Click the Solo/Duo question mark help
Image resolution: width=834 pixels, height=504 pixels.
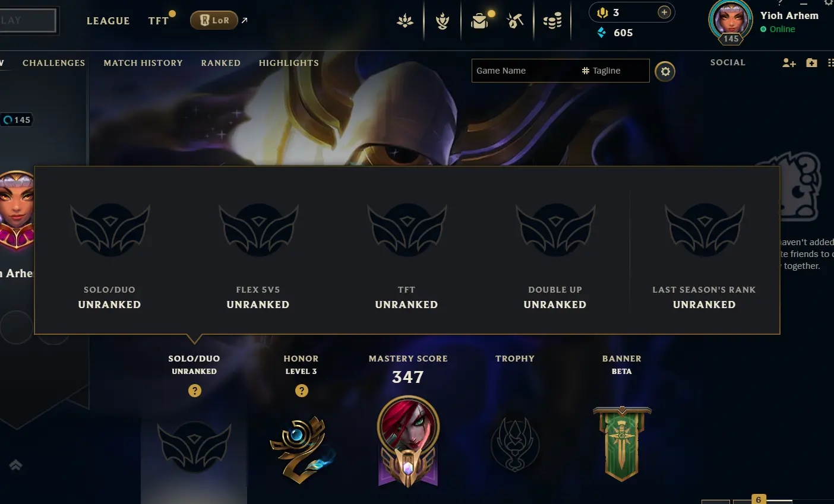click(195, 391)
